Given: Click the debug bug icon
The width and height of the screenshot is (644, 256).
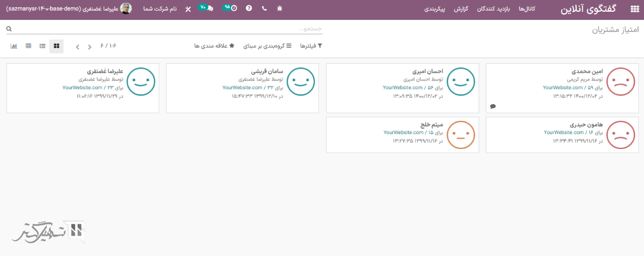Looking at the screenshot, I should (x=279, y=9).
